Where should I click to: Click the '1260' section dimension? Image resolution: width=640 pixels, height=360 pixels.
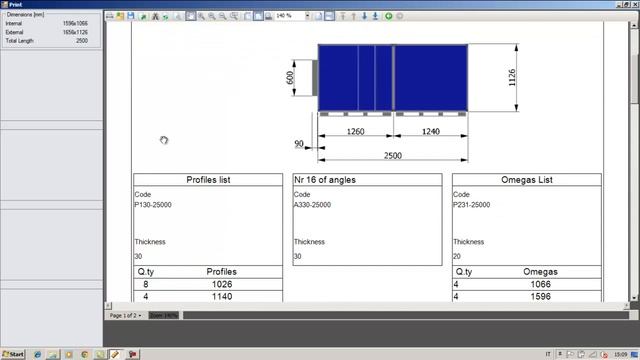pyautogui.click(x=356, y=131)
